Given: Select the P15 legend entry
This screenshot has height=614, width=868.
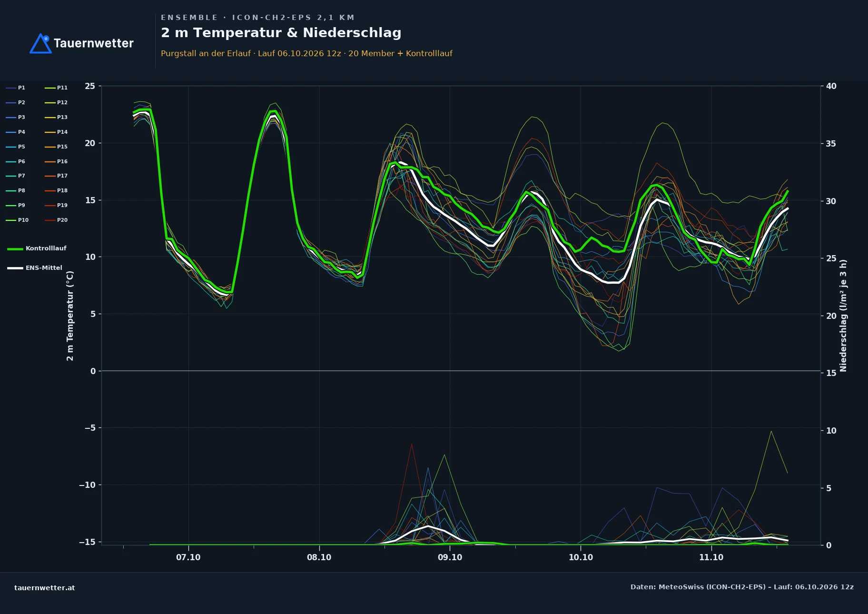Looking at the screenshot, I should (x=56, y=147).
